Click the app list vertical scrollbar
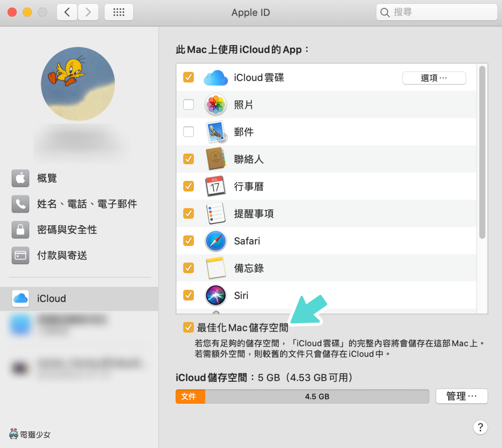The height and width of the screenshot is (448, 502). tap(482, 152)
